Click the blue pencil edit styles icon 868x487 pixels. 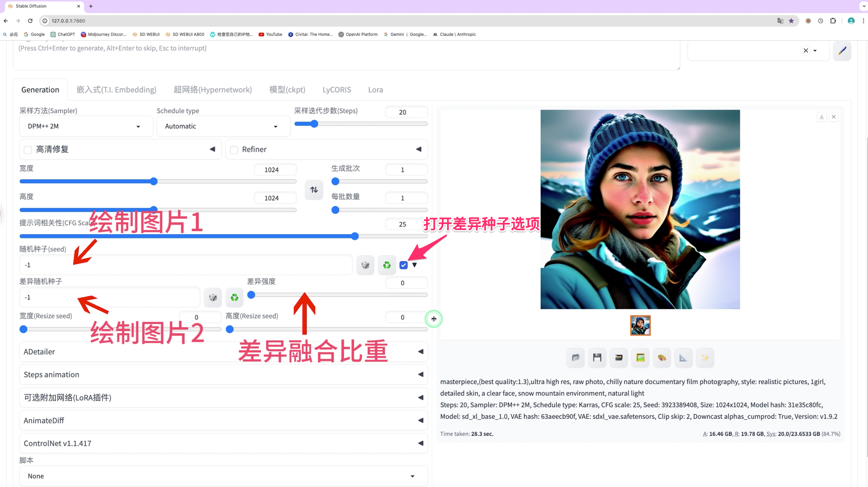click(842, 51)
